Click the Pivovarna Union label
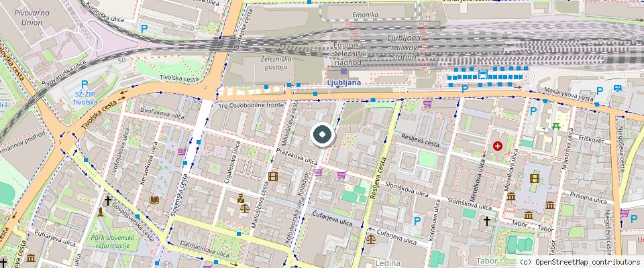 (x=32, y=17)
